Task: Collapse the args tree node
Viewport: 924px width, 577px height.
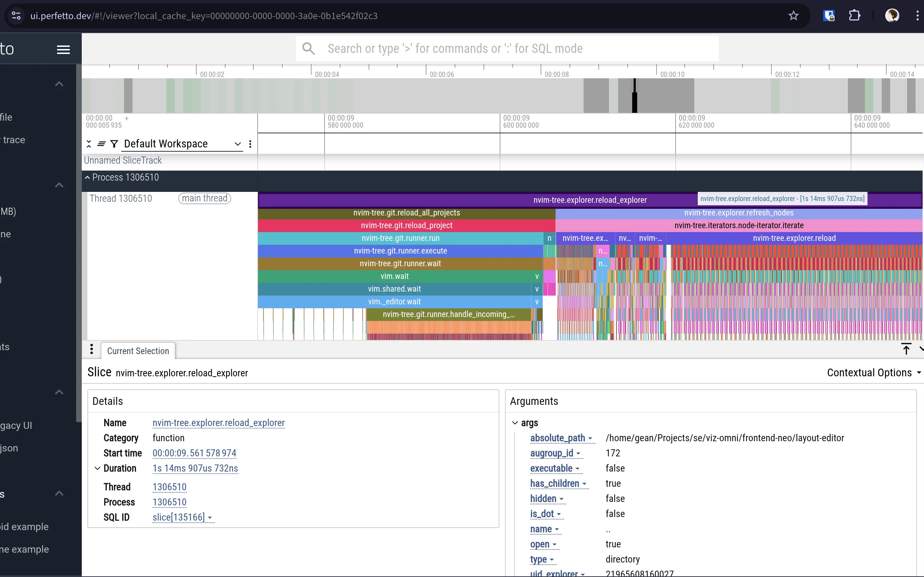Action: point(515,423)
